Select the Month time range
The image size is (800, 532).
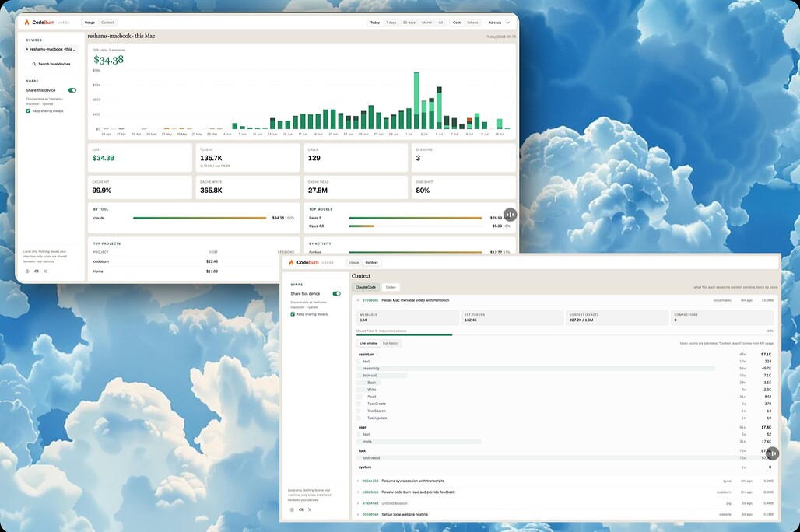[x=427, y=23]
